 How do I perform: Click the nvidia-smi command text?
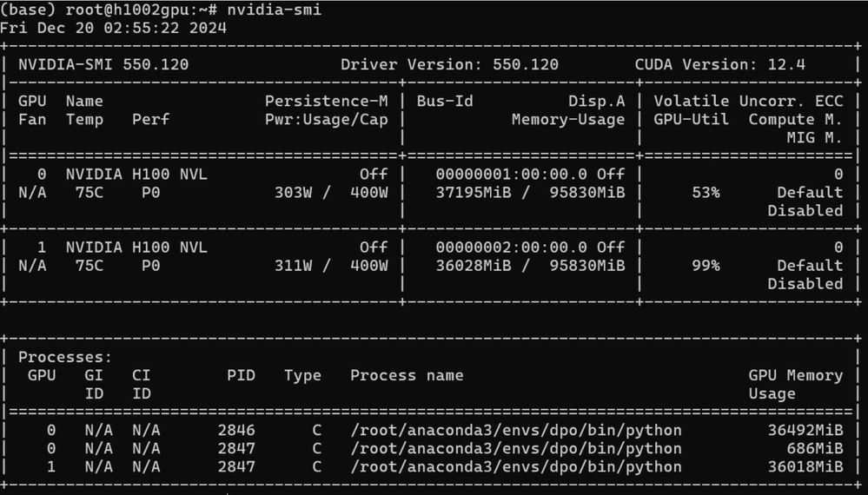point(274,10)
